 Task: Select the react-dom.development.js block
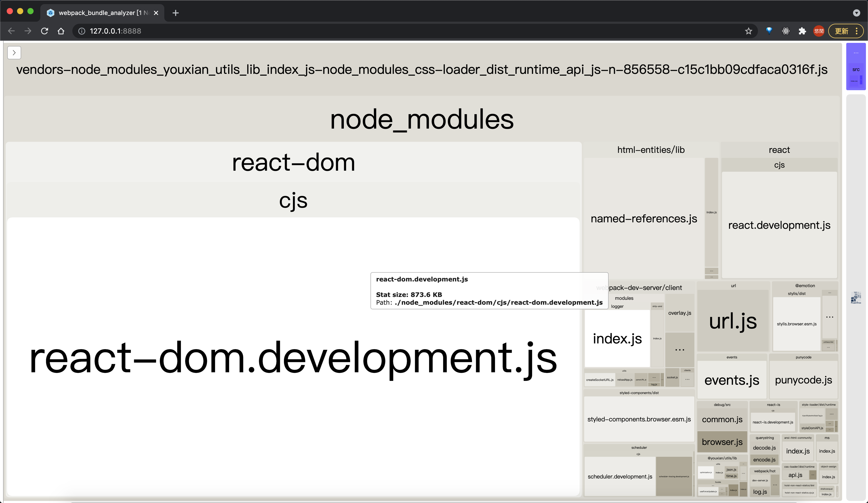[293, 357]
